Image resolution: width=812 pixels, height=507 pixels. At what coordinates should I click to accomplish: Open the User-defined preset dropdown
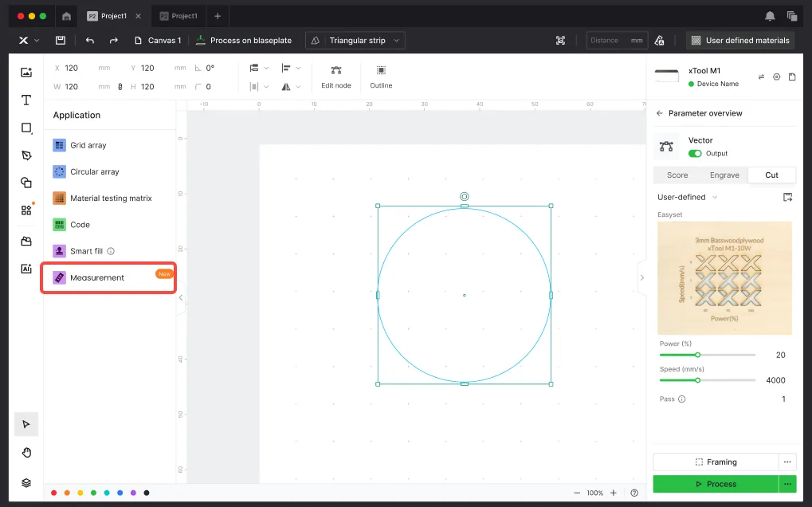(x=687, y=197)
